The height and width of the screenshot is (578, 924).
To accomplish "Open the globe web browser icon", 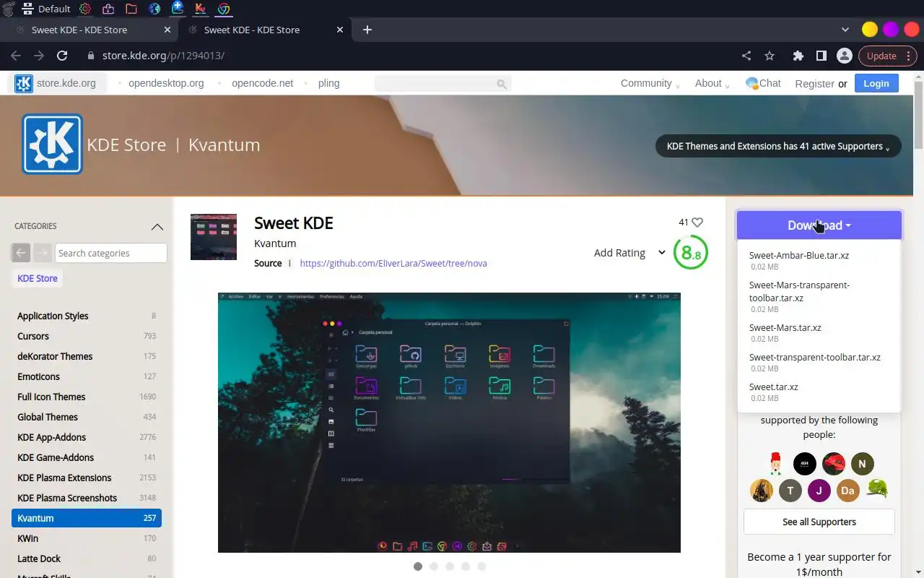I will click(x=154, y=9).
